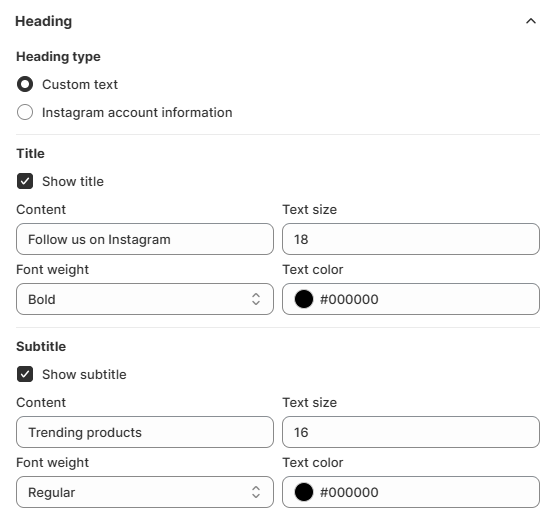
Task: Toggle the Show subtitle checkbox
Action: (25, 374)
